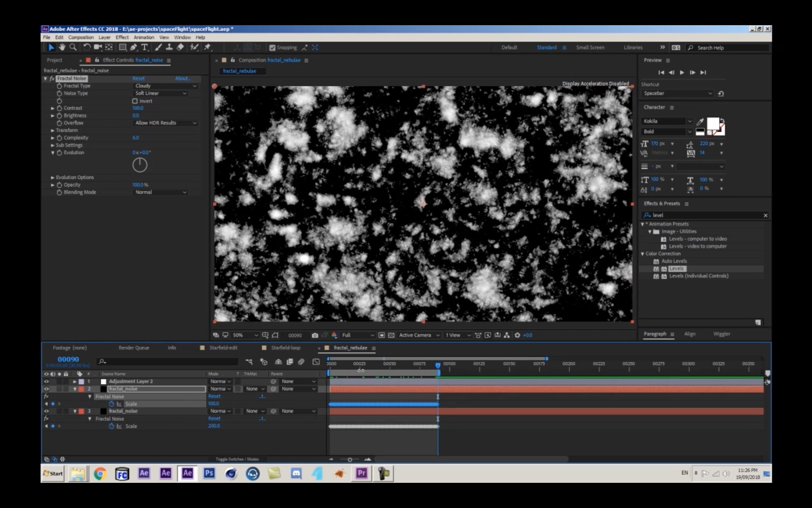Open Overflow Allow HDR Results dropdown
Screen dimensions: 812x508
[x=166, y=123]
